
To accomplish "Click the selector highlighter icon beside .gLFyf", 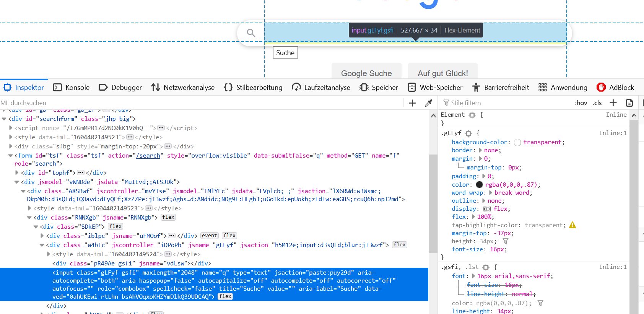I will (468, 133).
